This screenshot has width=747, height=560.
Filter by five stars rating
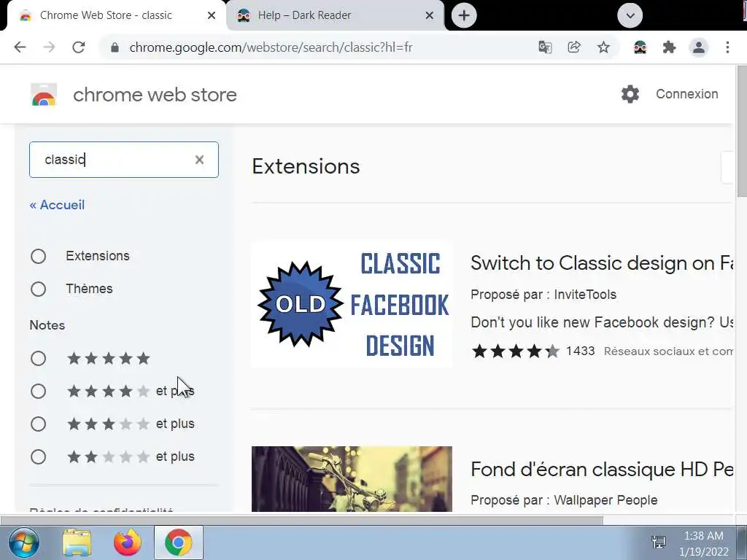coord(38,358)
